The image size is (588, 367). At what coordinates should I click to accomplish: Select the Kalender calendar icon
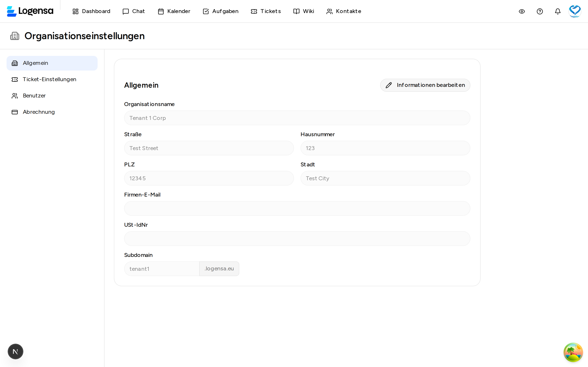pos(161,11)
